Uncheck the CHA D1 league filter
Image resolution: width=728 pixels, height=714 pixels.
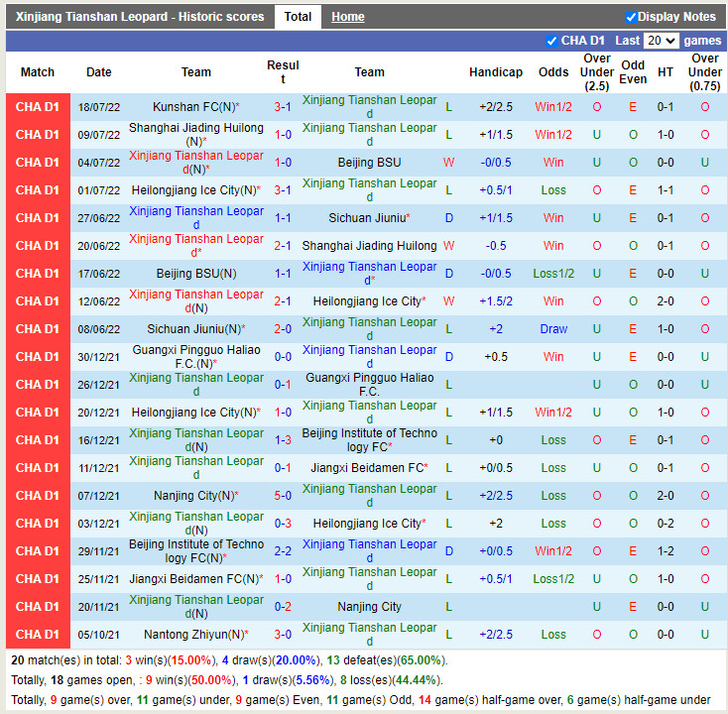[x=552, y=41]
